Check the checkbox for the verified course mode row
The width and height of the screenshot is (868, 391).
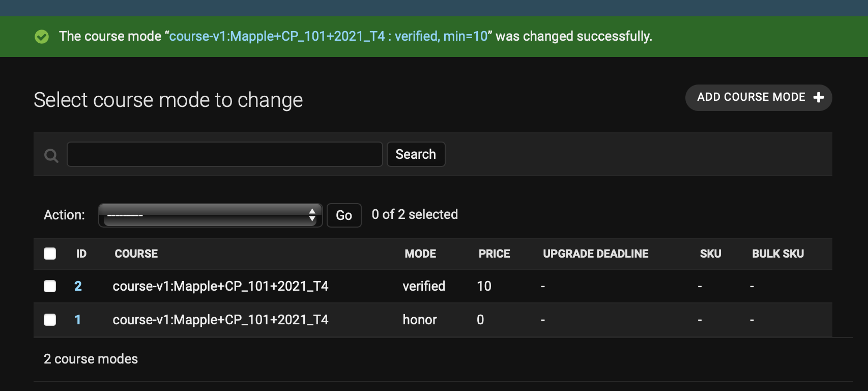click(49, 286)
